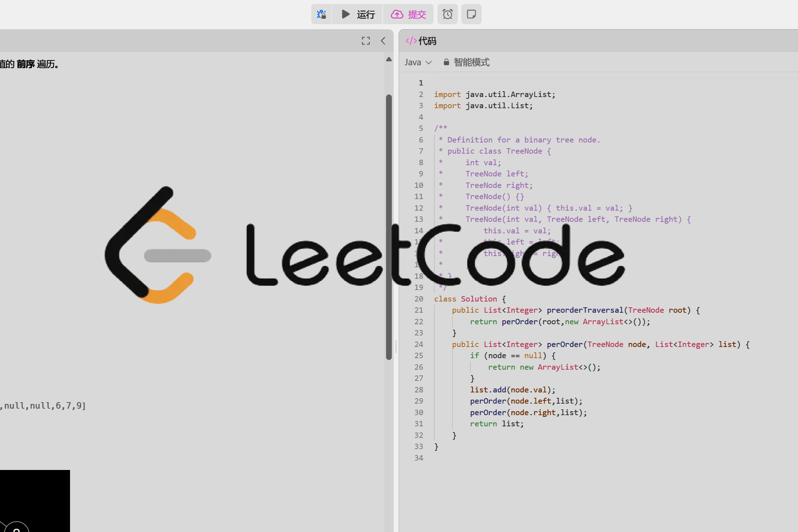Click the black thumbnail at bottom left

(35, 501)
